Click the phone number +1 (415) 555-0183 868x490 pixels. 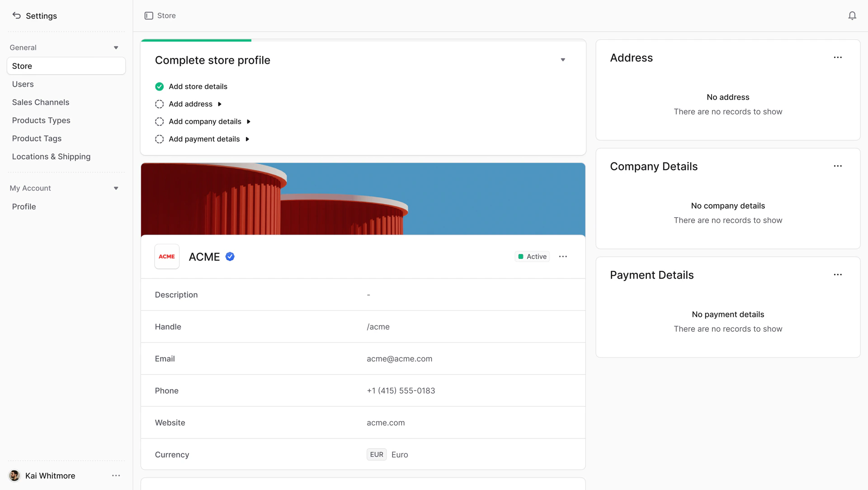point(401,391)
